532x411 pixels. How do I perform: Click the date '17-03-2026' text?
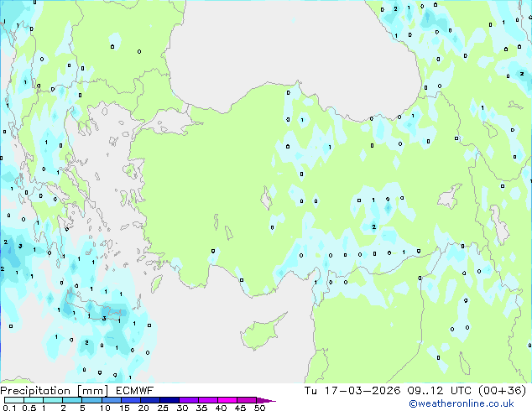coord(362,391)
